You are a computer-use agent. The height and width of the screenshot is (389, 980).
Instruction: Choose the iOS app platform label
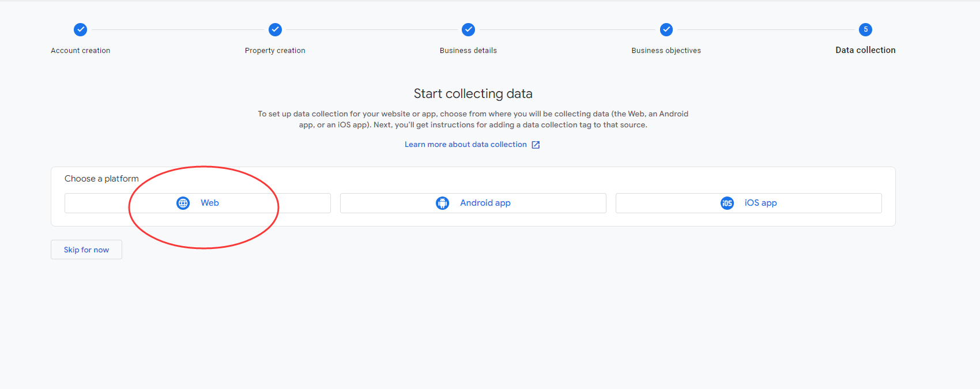coord(760,203)
